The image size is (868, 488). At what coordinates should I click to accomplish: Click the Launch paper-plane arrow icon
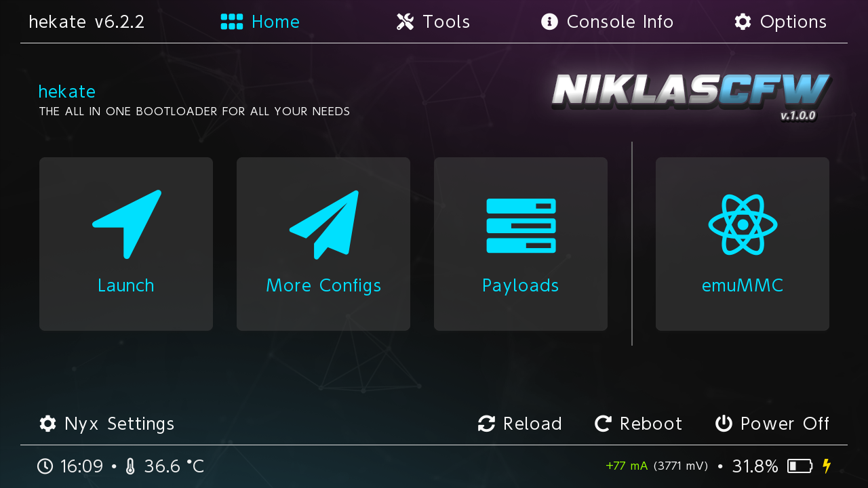[127, 224]
